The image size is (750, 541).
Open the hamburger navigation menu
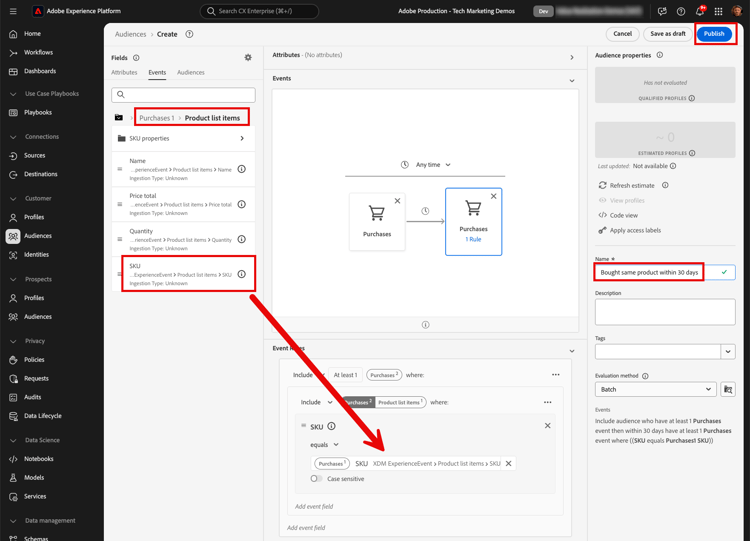[13, 11]
